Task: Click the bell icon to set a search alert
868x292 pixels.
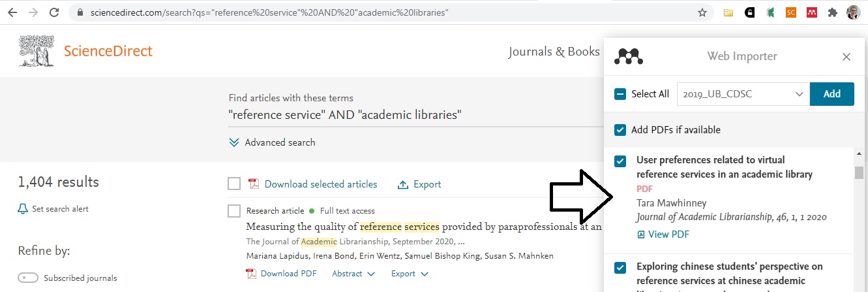Action: coord(23,209)
